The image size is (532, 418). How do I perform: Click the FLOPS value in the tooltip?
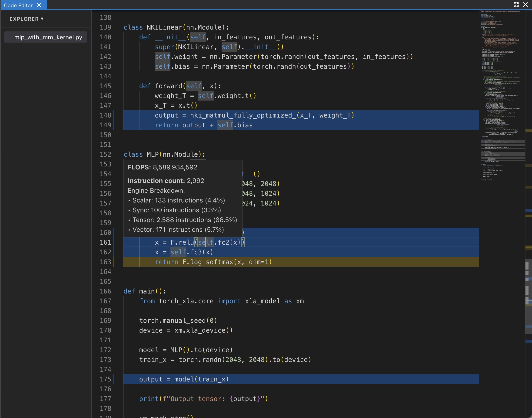point(175,167)
